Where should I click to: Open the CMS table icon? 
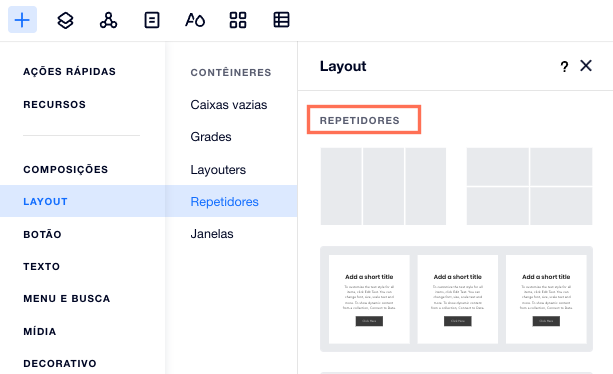(x=281, y=20)
